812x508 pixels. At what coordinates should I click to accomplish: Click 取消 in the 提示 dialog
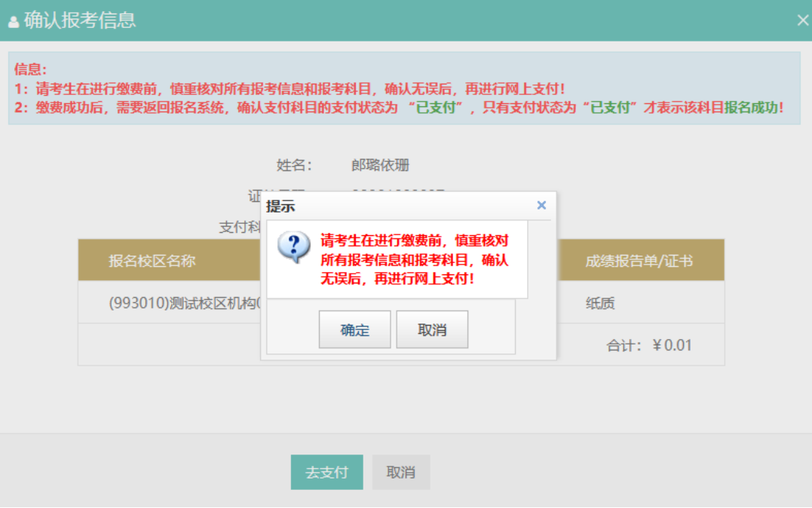(x=432, y=329)
